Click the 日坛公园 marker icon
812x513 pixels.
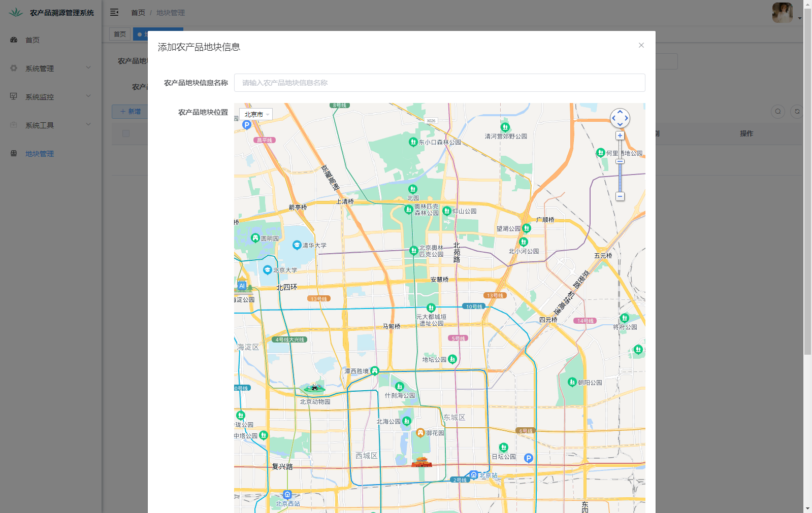[x=503, y=448]
